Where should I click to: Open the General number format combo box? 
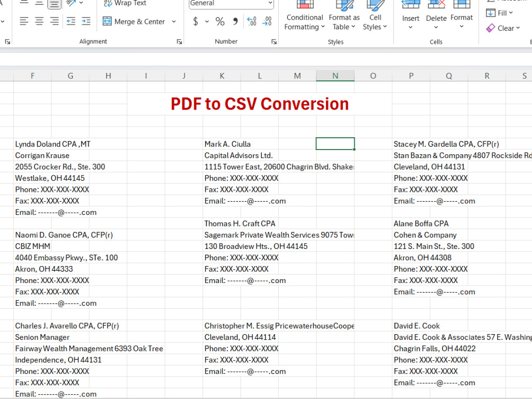click(x=231, y=3)
